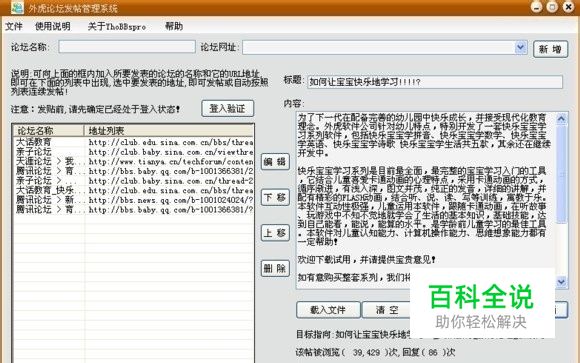Click the 登入验证 button
Screen dimensions: 580x363
[227, 109]
